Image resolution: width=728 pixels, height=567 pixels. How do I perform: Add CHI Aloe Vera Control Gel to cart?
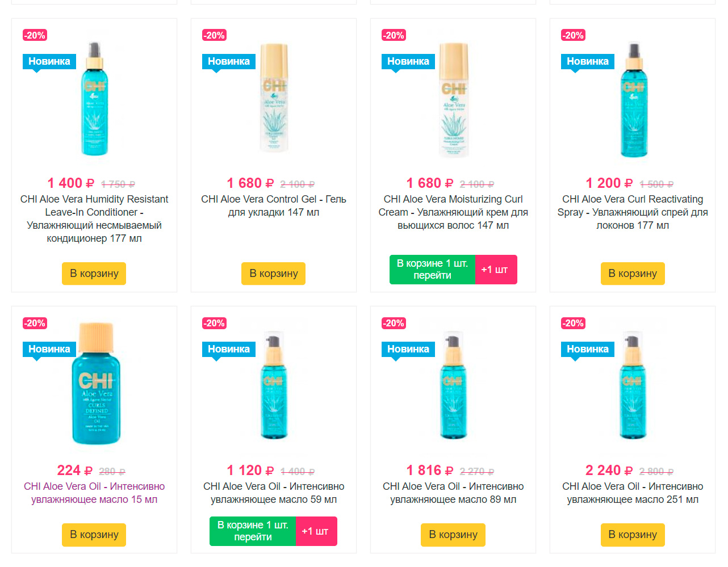274,274
